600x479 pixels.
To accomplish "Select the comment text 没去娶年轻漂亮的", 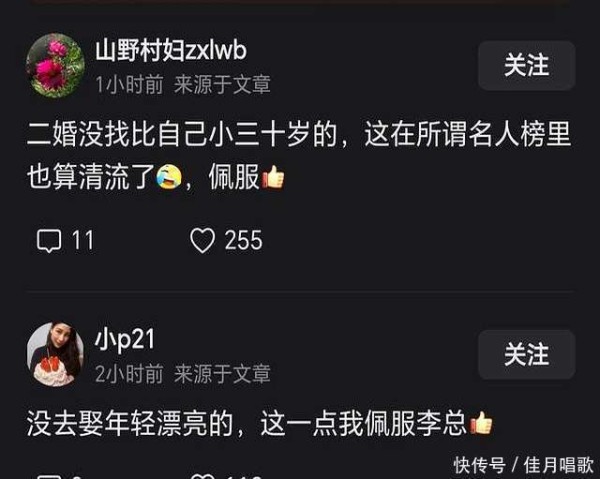I will click(130, 424).
